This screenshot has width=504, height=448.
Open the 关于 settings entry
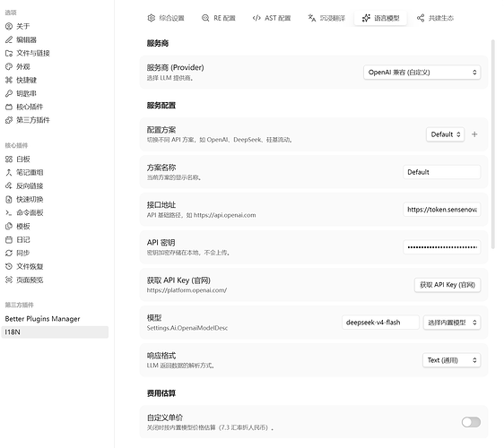[55, 26]
